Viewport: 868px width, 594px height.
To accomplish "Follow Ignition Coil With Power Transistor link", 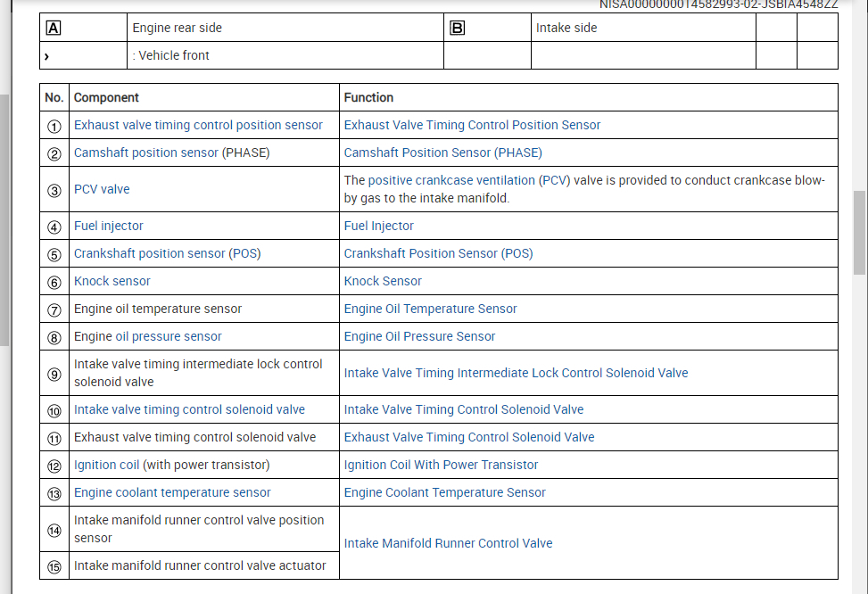I will (x=441, y=465).
